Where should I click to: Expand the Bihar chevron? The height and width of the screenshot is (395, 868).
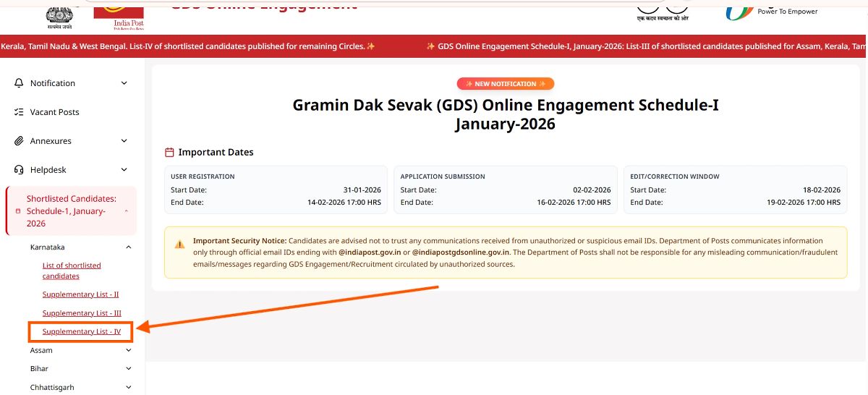[x=129, y=369]
